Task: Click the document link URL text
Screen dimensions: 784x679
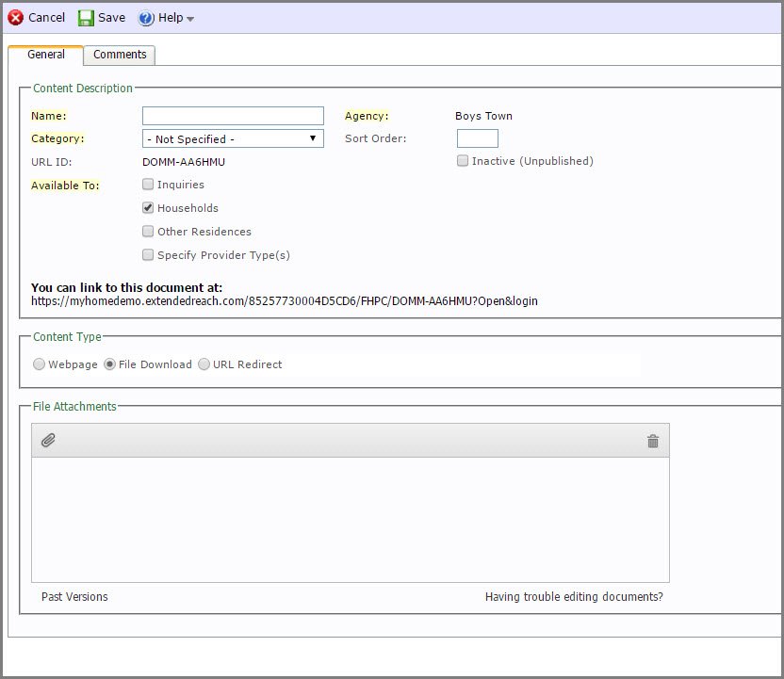Action: tap(285, 301)
